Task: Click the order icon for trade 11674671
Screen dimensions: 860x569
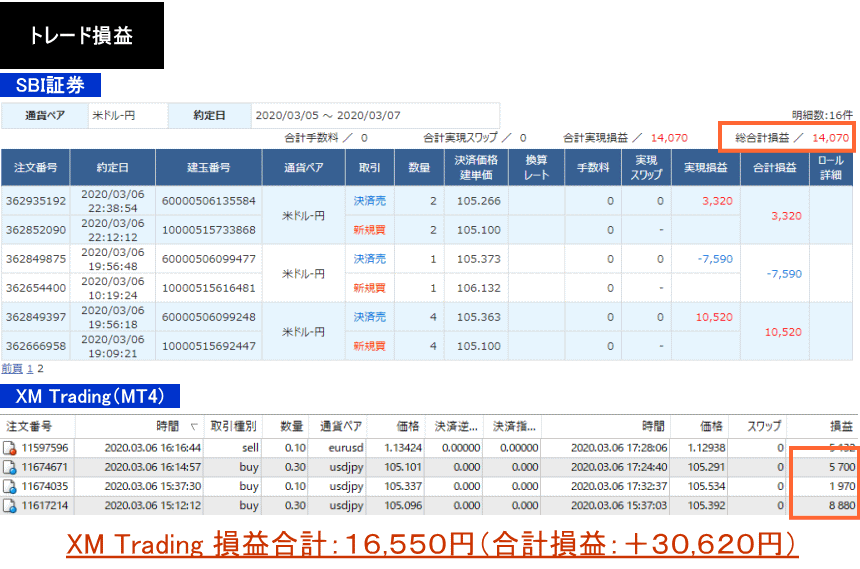Action: pyautogui.click(x=9, y=466)
